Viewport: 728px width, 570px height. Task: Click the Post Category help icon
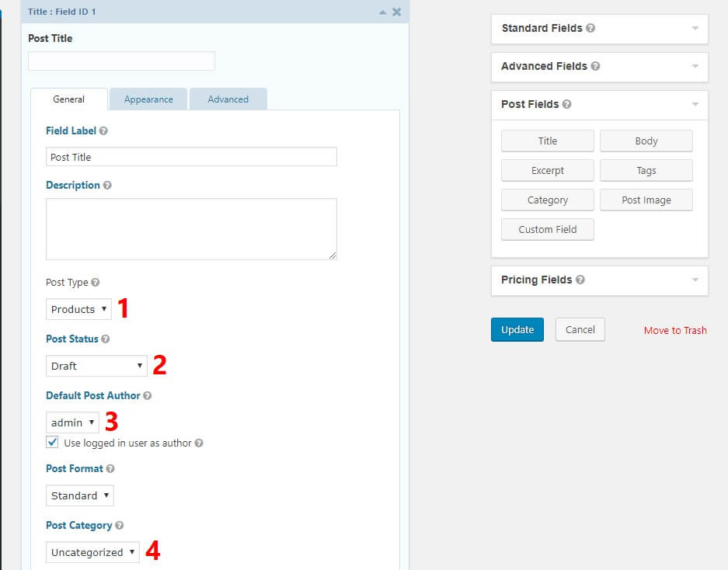pos(118,525)
